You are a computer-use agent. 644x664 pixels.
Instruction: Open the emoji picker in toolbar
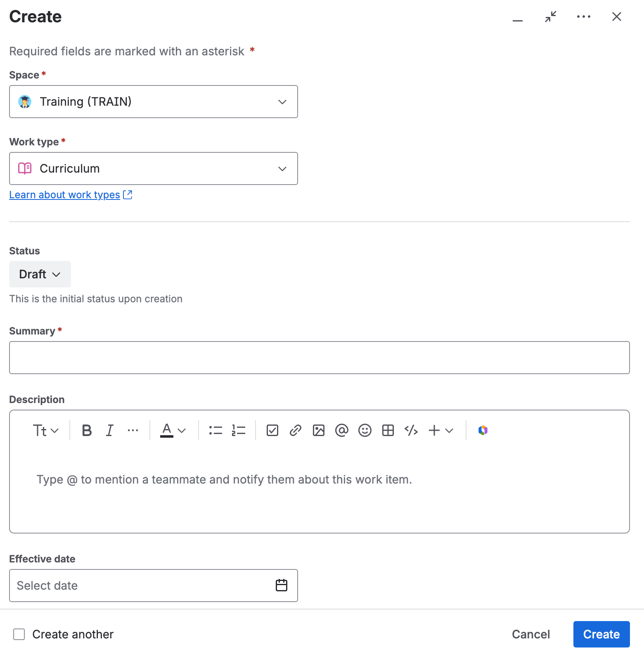[365, 430]
